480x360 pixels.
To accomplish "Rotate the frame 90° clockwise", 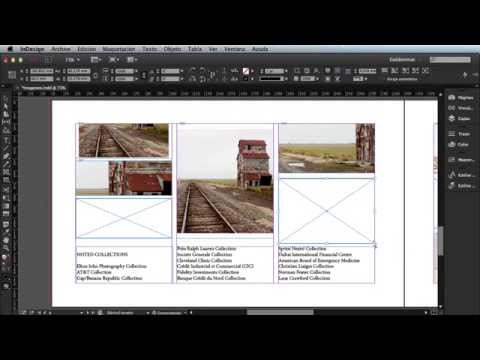I will 193,70.
